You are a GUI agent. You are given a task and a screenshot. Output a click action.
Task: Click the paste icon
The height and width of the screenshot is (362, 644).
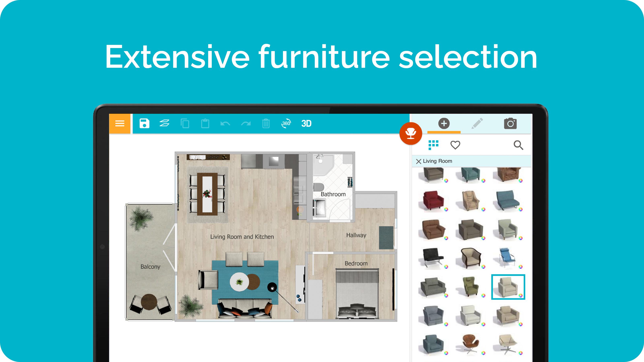click(x=205, y=123)
